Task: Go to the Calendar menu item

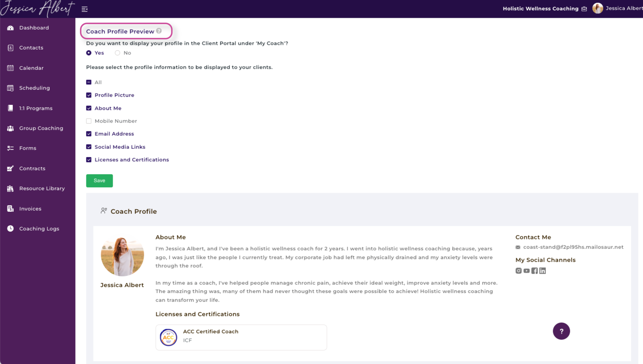Action: (37, 68)
